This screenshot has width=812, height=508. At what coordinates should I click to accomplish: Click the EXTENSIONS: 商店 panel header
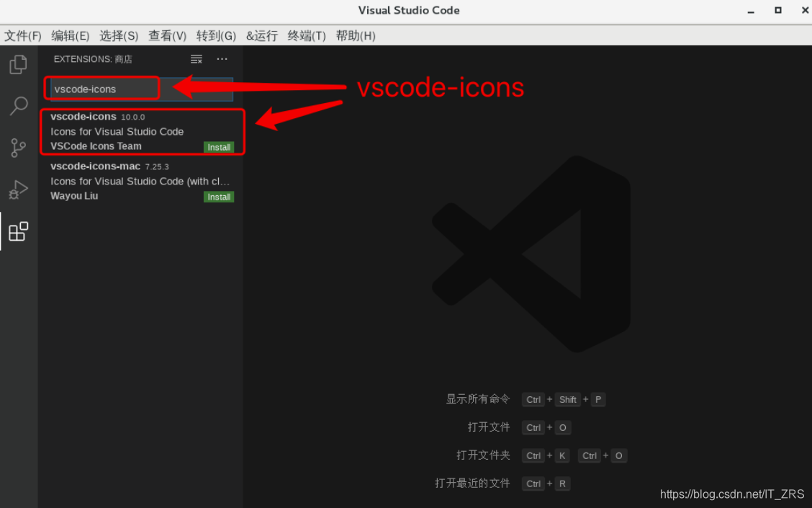[x=93, y=59]
